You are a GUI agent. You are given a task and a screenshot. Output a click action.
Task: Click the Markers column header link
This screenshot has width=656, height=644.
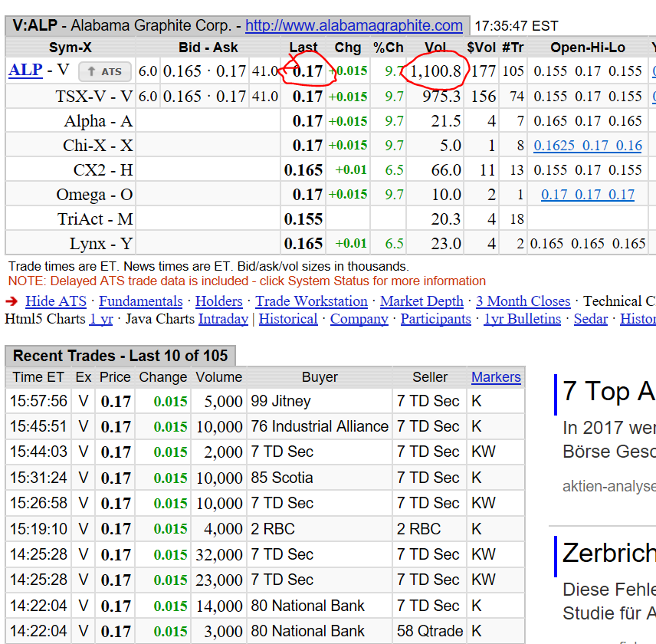tap(496, 377)
